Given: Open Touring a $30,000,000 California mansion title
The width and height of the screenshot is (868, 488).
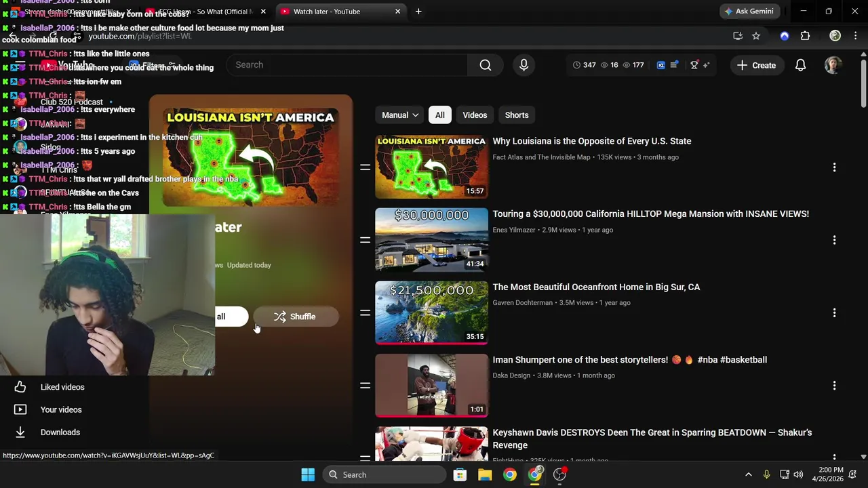Looking at the screenshot, I should click(650, 213).
